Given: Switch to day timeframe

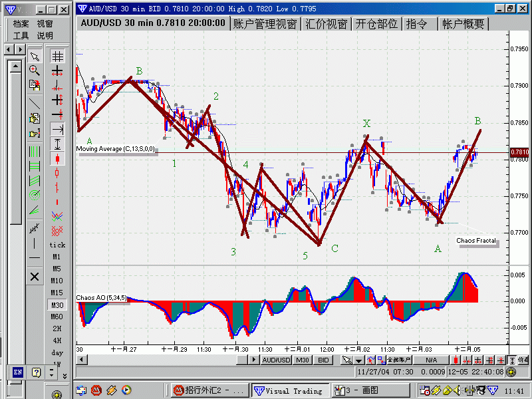Looking at the screenshot, I should coord(57,353).
